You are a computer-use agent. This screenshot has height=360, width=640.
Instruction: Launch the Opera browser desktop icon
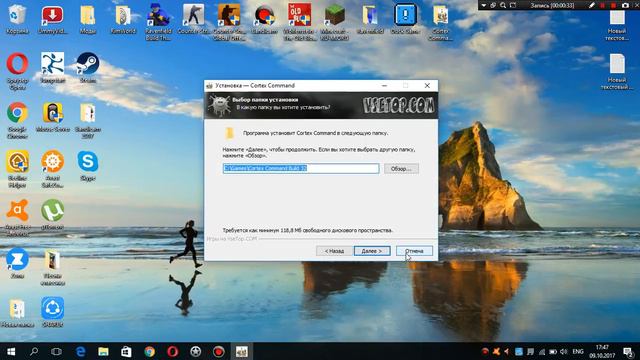(17, 71)
